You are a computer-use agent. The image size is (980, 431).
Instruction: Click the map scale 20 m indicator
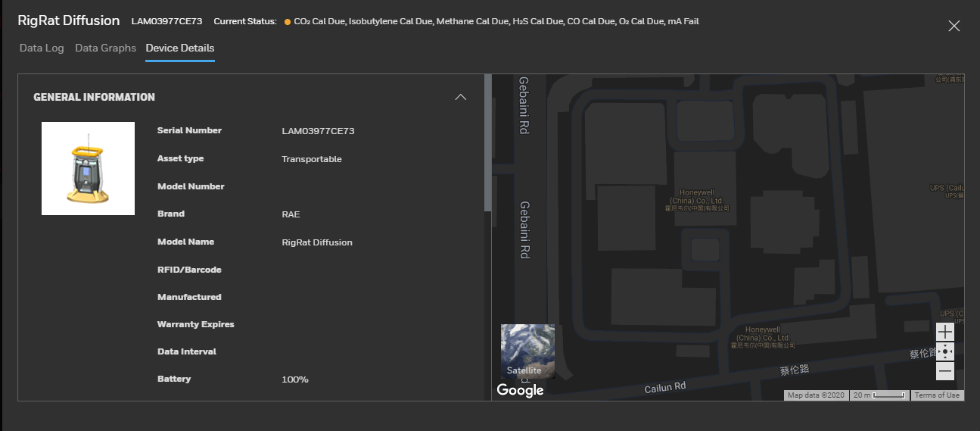point(879,395)
